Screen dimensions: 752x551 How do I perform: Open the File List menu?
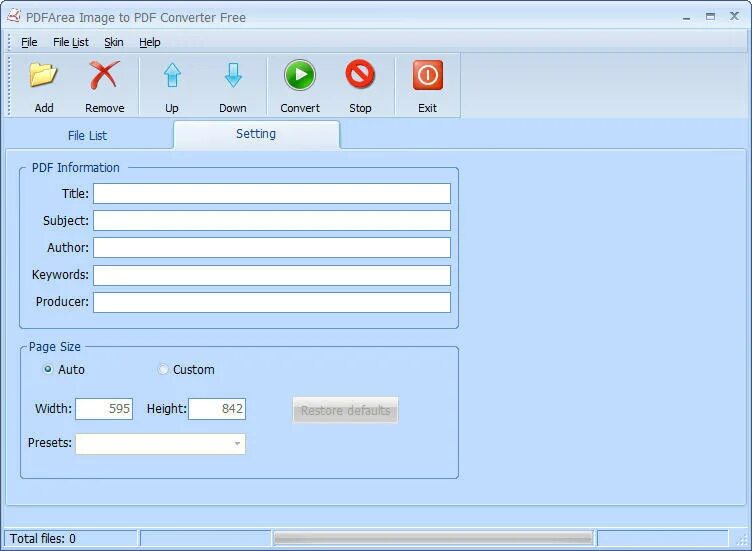(70, 42)
